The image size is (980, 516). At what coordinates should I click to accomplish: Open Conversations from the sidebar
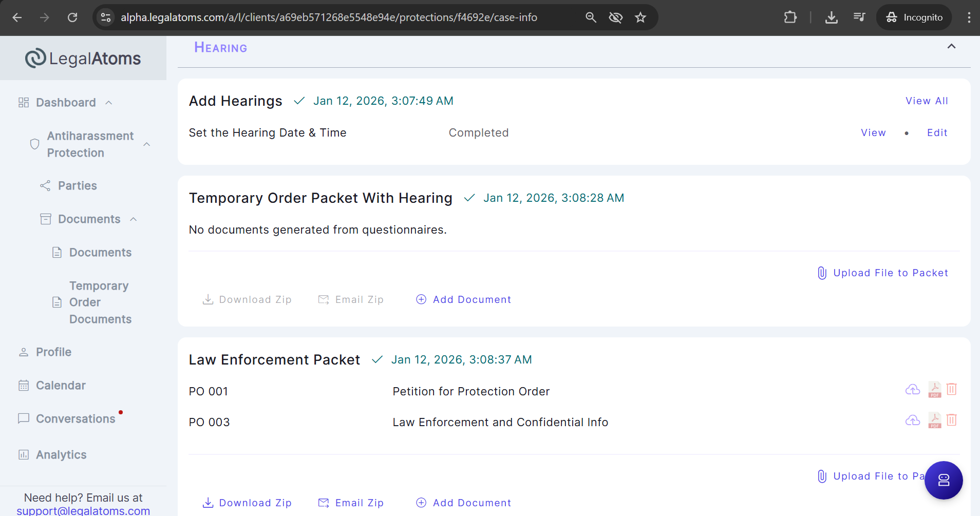coord(76,419)
